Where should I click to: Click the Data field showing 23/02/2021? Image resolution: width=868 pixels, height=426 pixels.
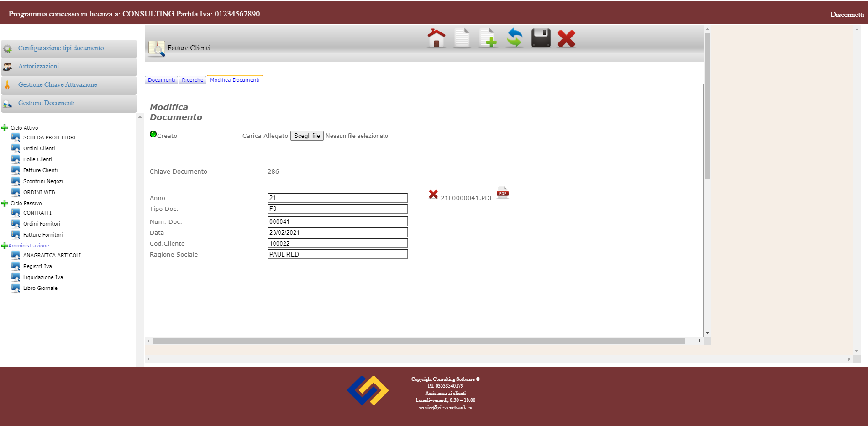pyautogui.click(x=337, y=232)
